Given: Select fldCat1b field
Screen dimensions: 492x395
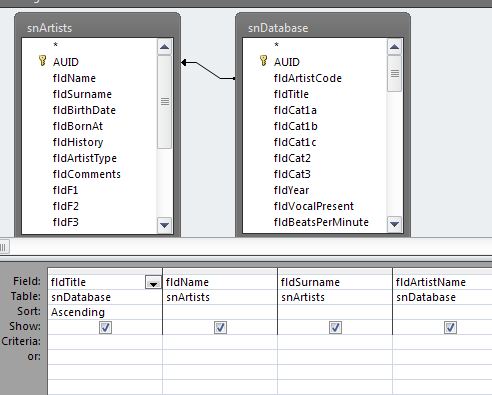Looking at the screenshot, I should pos(295,126).
